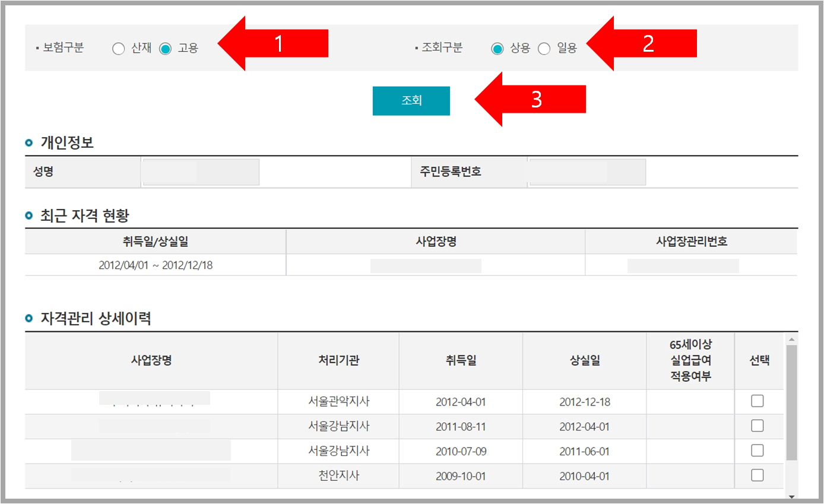824x504 pixels.
Task: Click the 주민등록번호 input field
Action: click(x=587, y=172)
